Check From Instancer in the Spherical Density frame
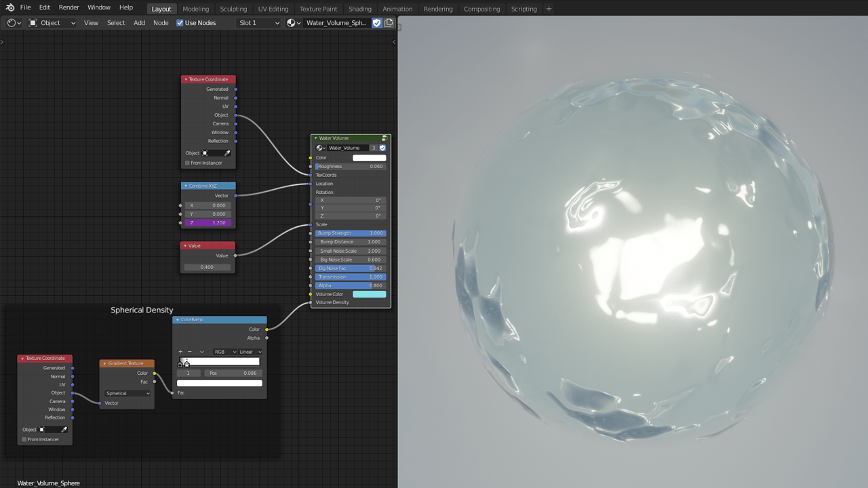Screen dimensions: 868x488 click(24, 439)
